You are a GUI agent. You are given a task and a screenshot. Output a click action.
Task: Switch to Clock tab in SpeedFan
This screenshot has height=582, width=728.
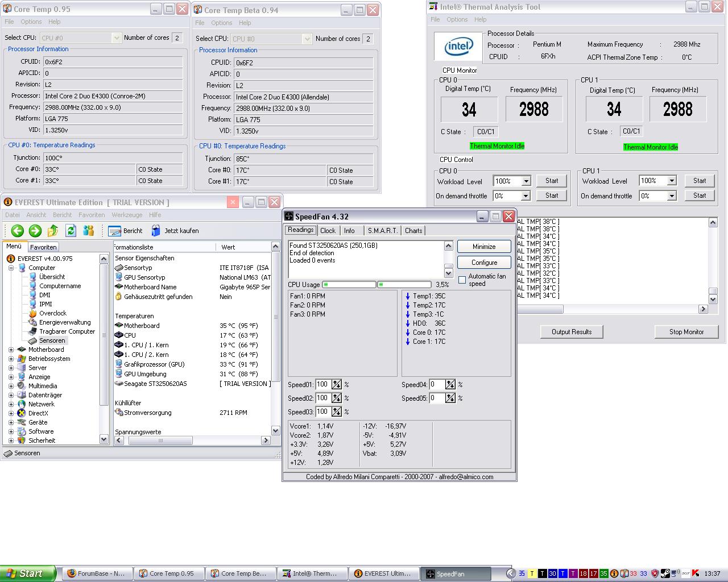click(x=328, y=230)
